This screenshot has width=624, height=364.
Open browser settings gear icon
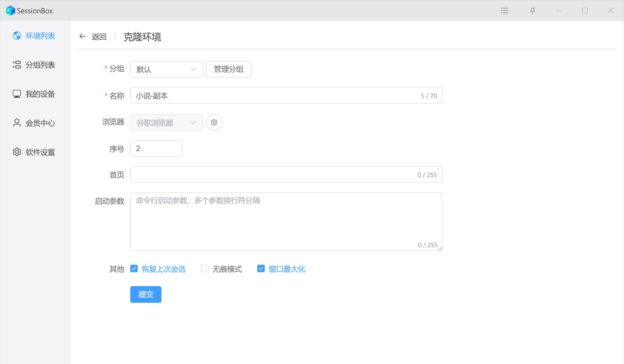click(x=214, y=122)
